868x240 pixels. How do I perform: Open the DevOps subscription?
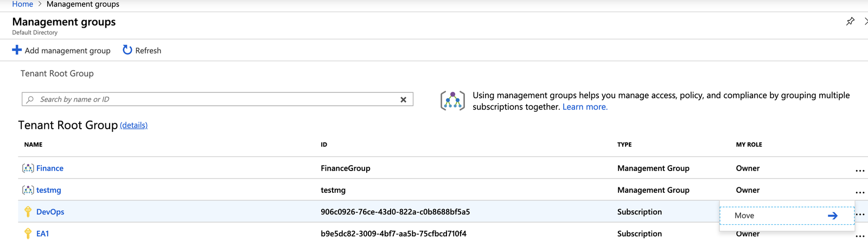click(50, 212)
